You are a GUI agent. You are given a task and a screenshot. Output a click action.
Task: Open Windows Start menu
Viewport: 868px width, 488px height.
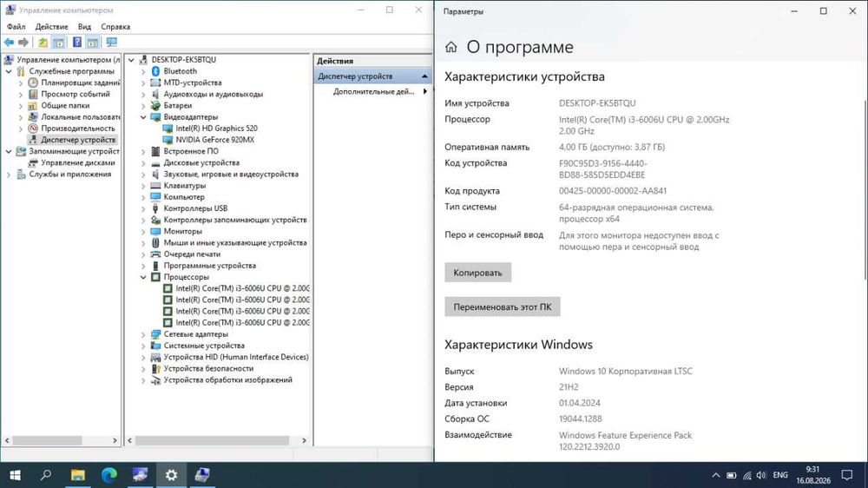click(x=16, y=475)
